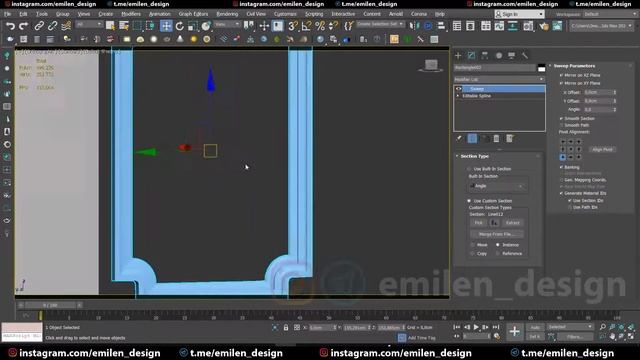Click the Pin Stack icon
The width and height of the screenshot is (640, 360).
459,139
